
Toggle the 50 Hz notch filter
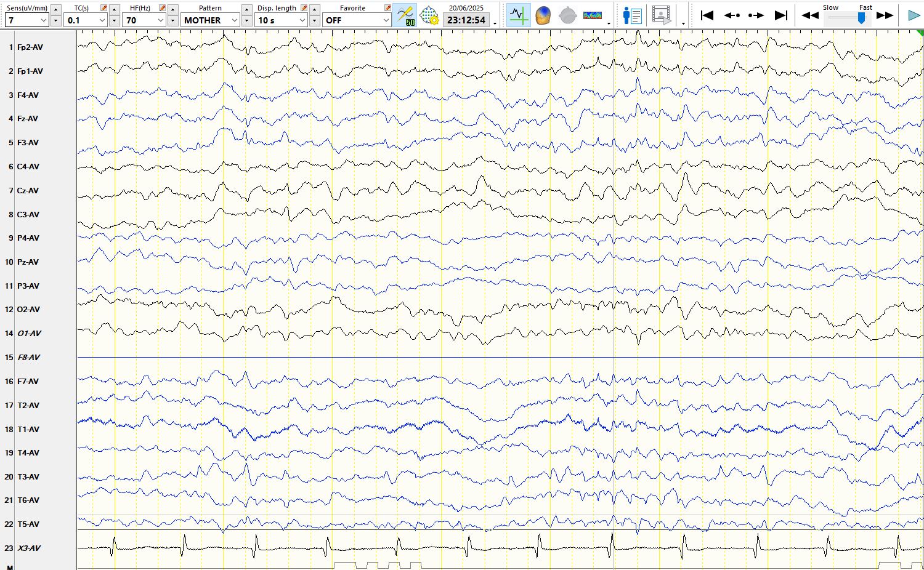(405, 15)
